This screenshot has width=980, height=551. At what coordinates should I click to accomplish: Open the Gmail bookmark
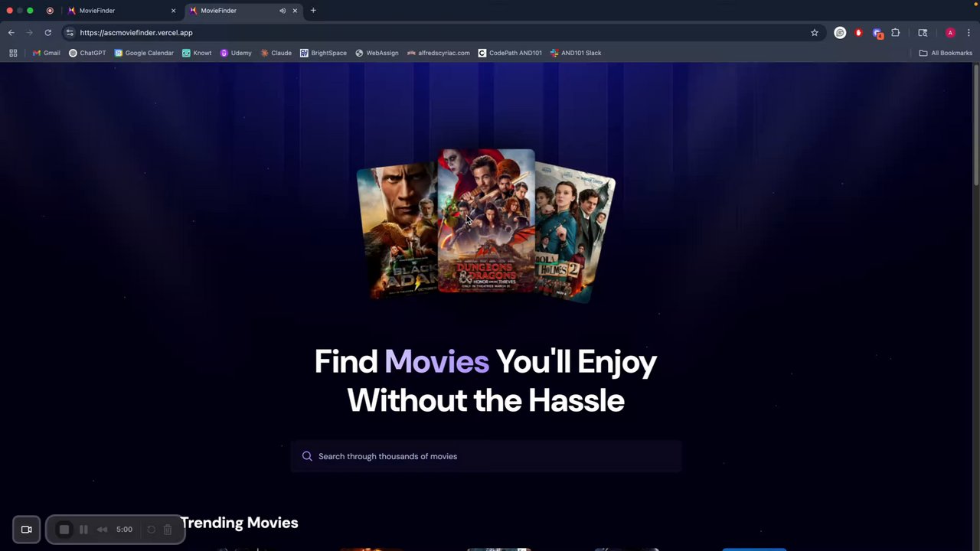(47, 53)
